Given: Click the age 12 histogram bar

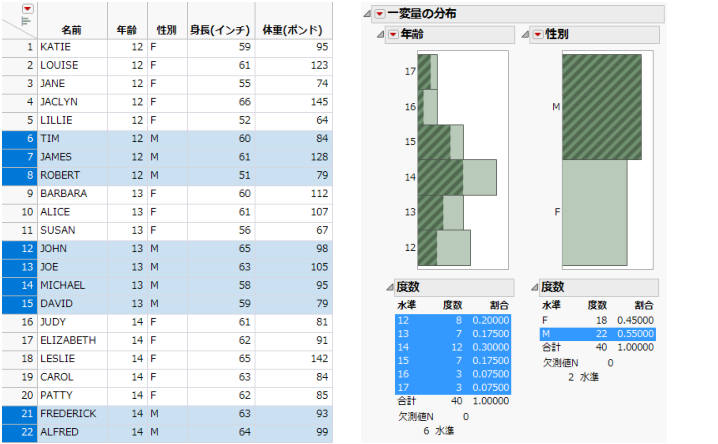Looking at the screenshot, I should (x=444, y=248).
